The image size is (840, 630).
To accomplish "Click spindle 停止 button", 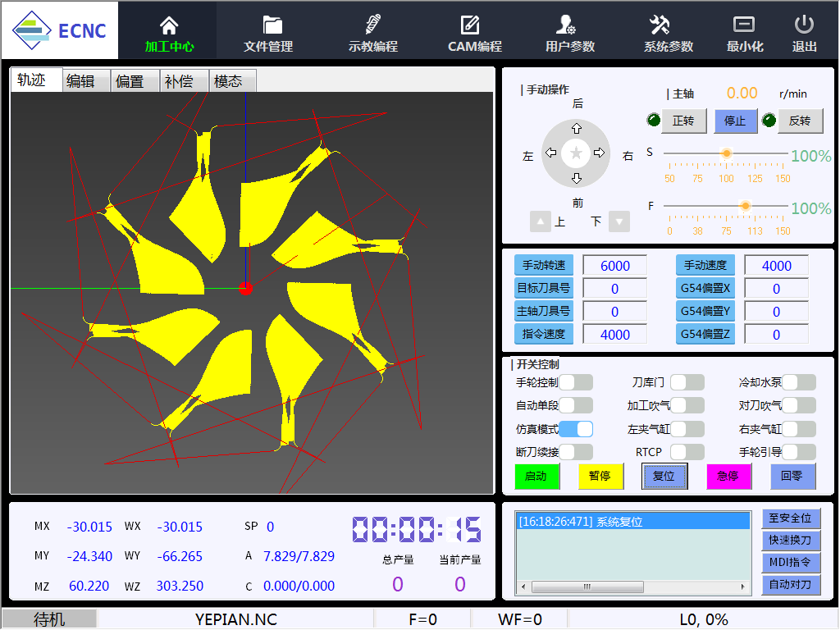I will (x=736, y=121).
